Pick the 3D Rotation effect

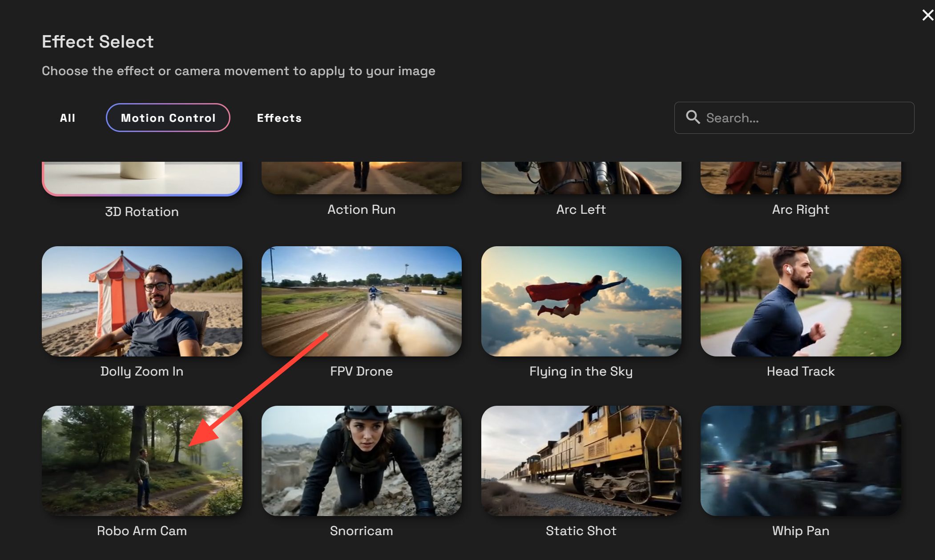(x=142, y=178)
